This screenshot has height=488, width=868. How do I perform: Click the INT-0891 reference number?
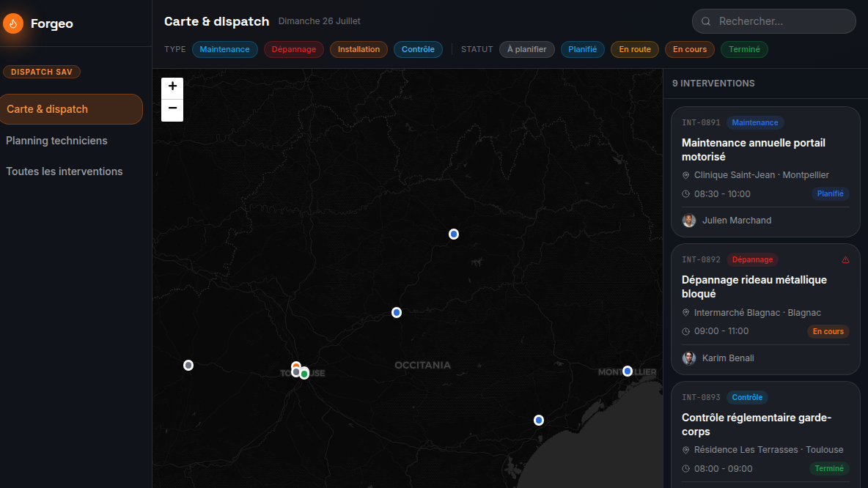(x=701, y=123)
